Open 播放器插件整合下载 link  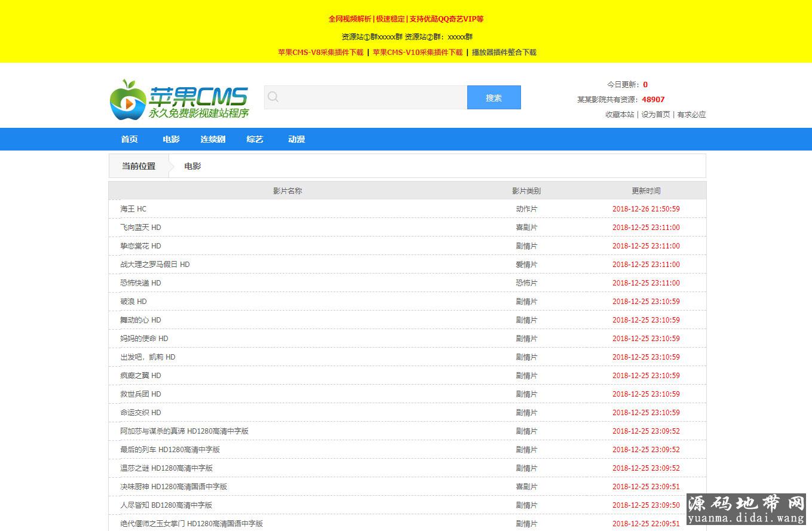click(x=504, y=52)
